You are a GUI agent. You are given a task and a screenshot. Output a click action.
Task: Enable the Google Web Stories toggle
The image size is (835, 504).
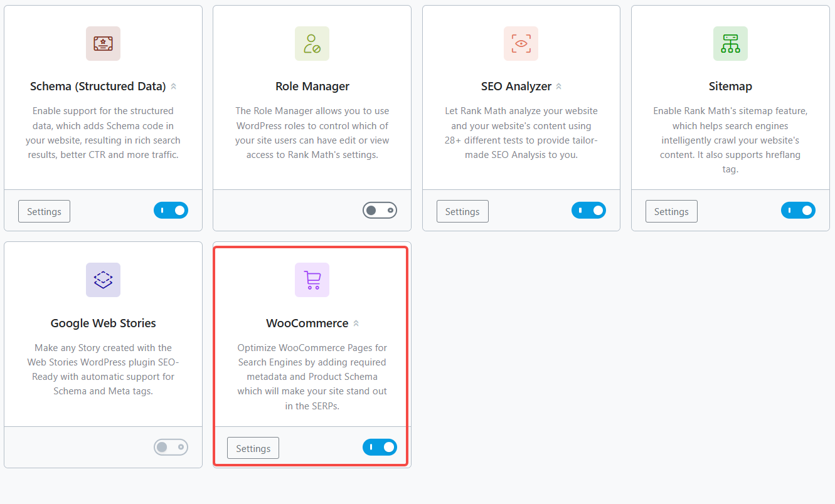pyautogui.click(x=171, y=447)
